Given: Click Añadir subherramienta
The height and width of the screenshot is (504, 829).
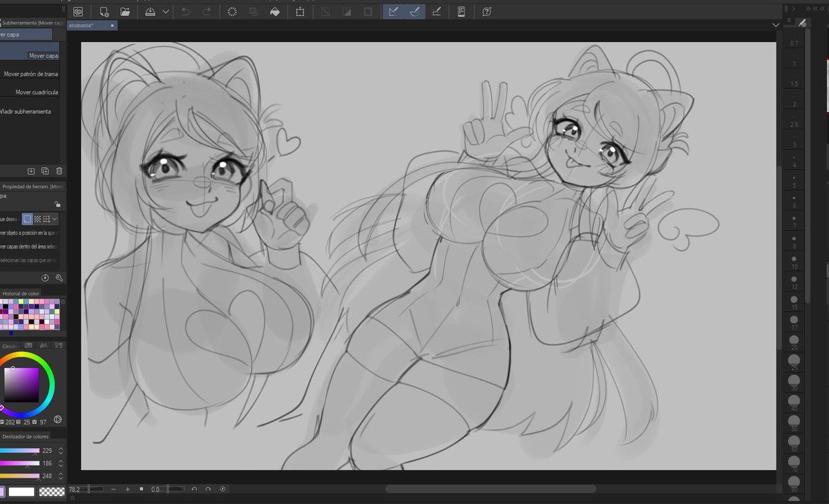Looking at the screenshot, I should pos(26,111).
